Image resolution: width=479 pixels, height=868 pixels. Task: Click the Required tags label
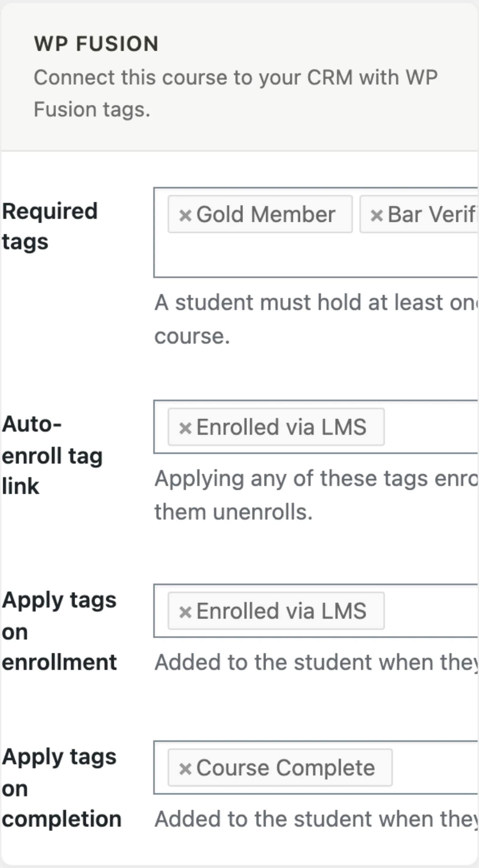pos(50,226)
